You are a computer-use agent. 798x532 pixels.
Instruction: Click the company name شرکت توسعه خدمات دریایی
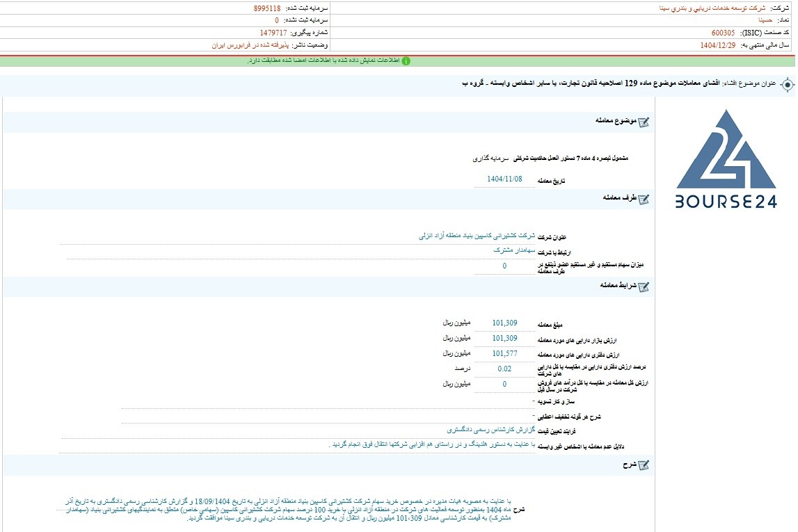712,8
